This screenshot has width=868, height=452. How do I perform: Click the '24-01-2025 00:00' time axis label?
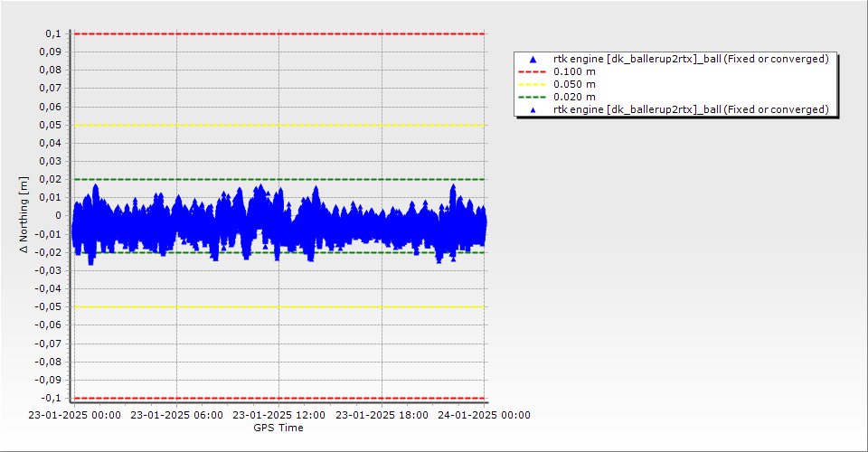[x=484, y=415]
